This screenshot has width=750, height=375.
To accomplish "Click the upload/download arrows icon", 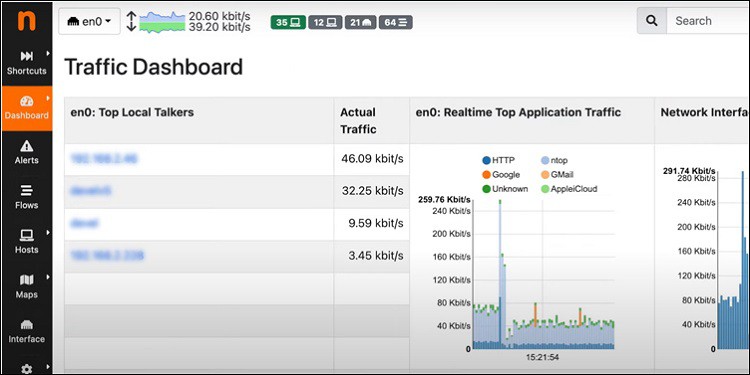I will point(132,22).
